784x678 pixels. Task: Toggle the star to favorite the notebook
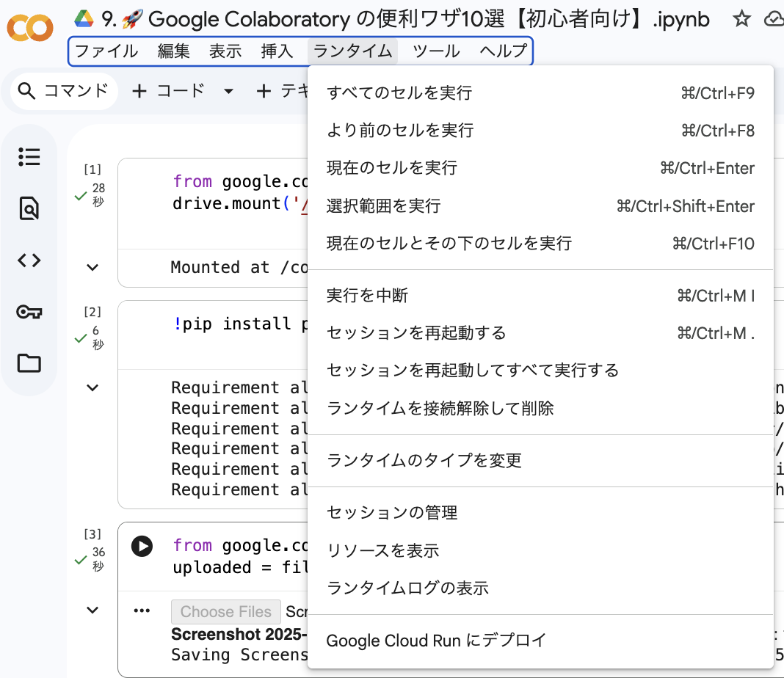741,20
